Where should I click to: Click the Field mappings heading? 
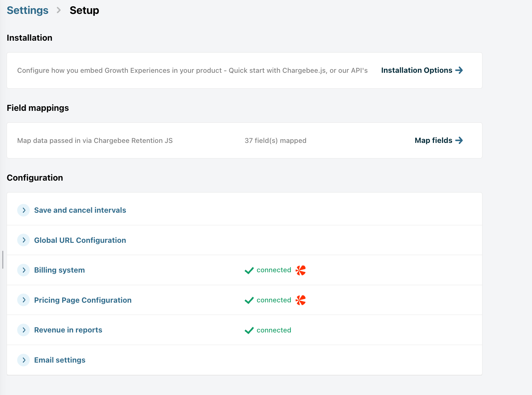tap(38, 108)
